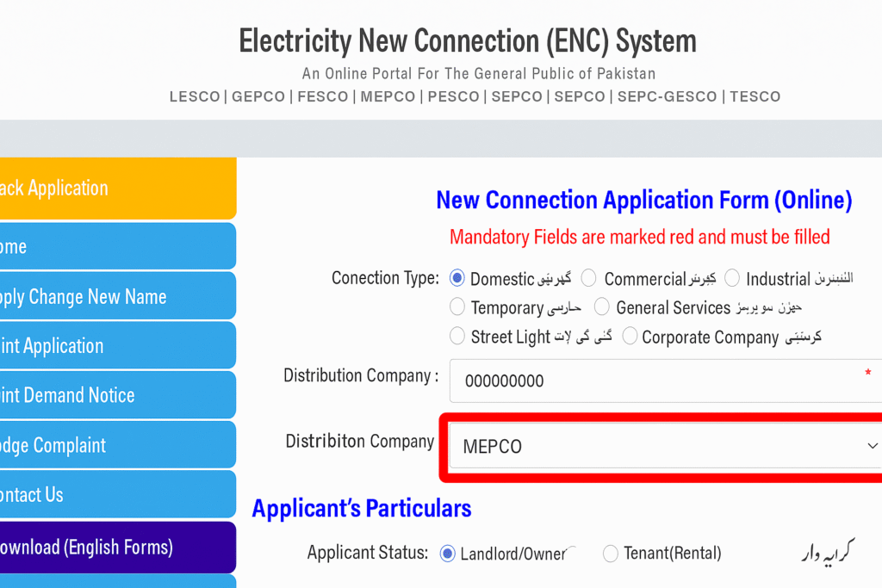This screenshot has width=882, height=588.
Task: Select the Street Light option
Action: 457,336
